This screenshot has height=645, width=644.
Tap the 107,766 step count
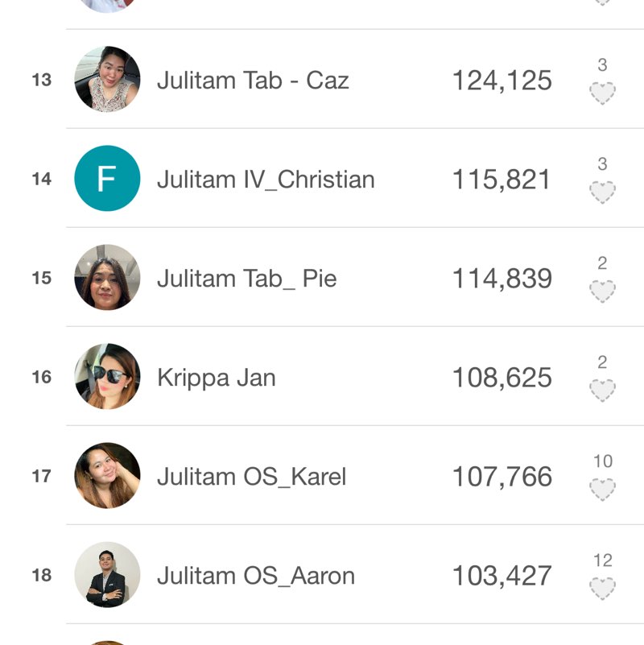502,477
